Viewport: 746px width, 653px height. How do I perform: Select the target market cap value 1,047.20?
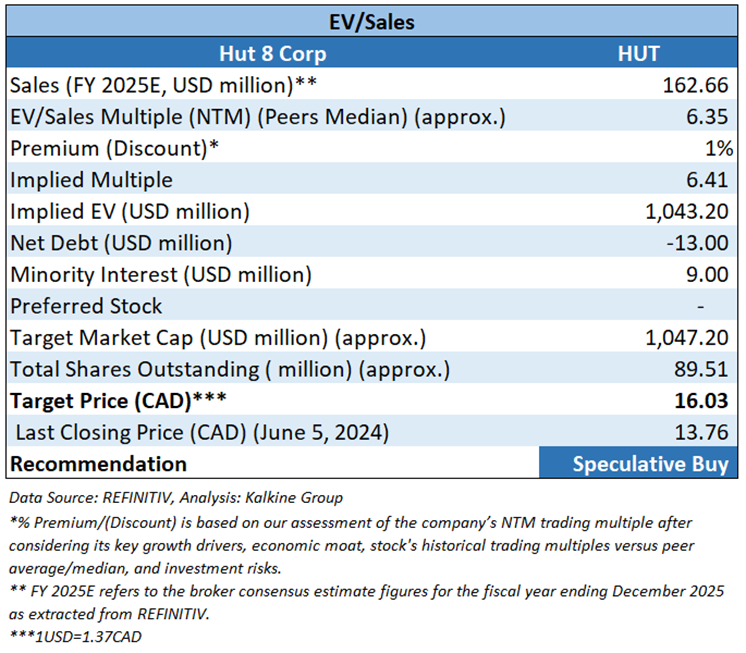[x=687, y=338]
